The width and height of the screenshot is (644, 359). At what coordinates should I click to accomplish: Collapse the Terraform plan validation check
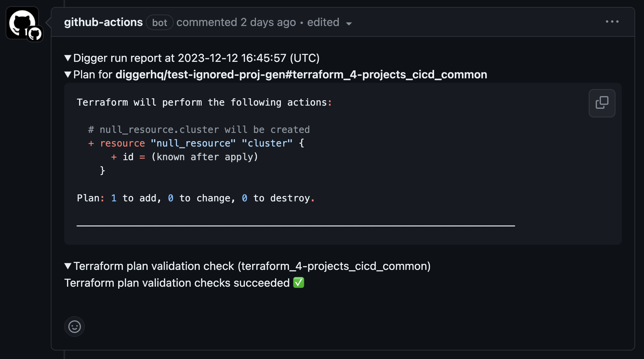[x=68, y=266]
